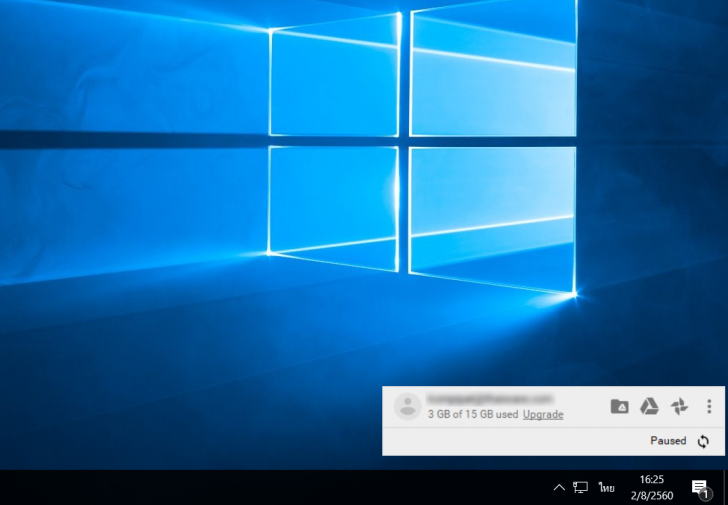Click the circular sync arrows icon
728x505 pixels.
[x=703, y=441]
